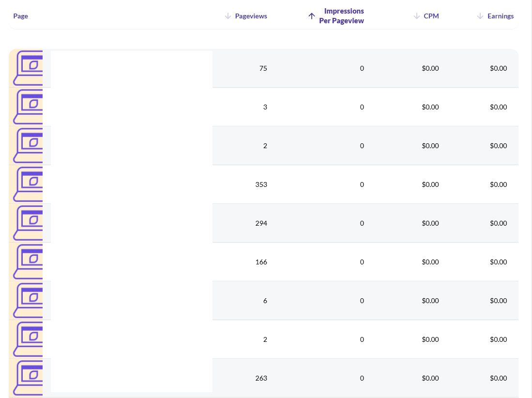The width and height of the screenshot is (532, 398).
Task: Click CPM $0.00 in the 75 pageviews row
Action: pyautogui.click(x=430, y=68)
